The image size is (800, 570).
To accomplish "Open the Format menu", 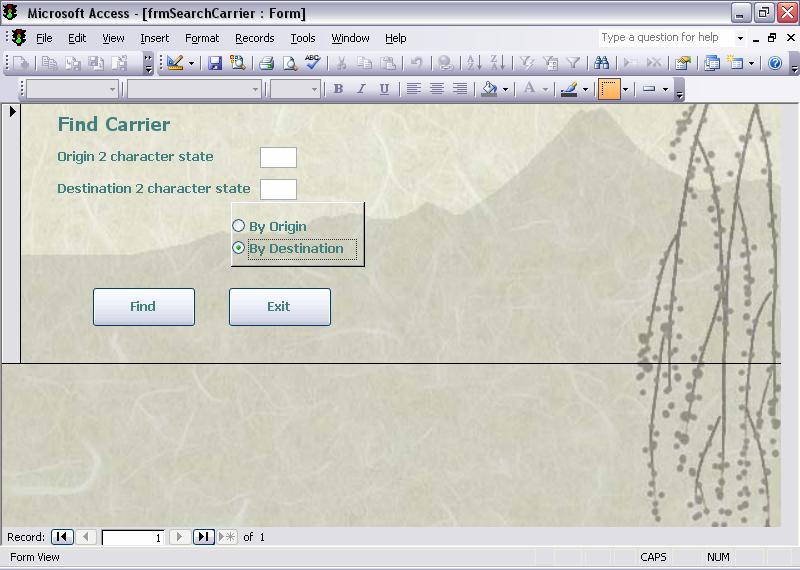I will [x=202, y=38].
